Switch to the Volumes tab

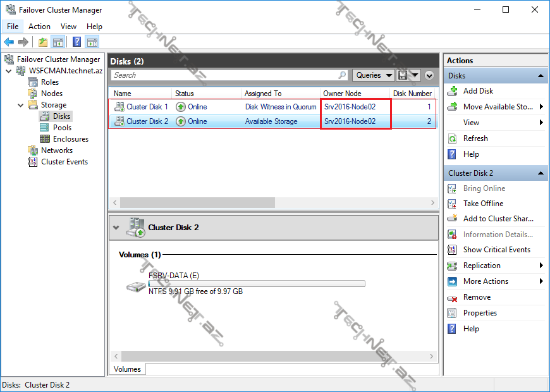coord(127,369)
